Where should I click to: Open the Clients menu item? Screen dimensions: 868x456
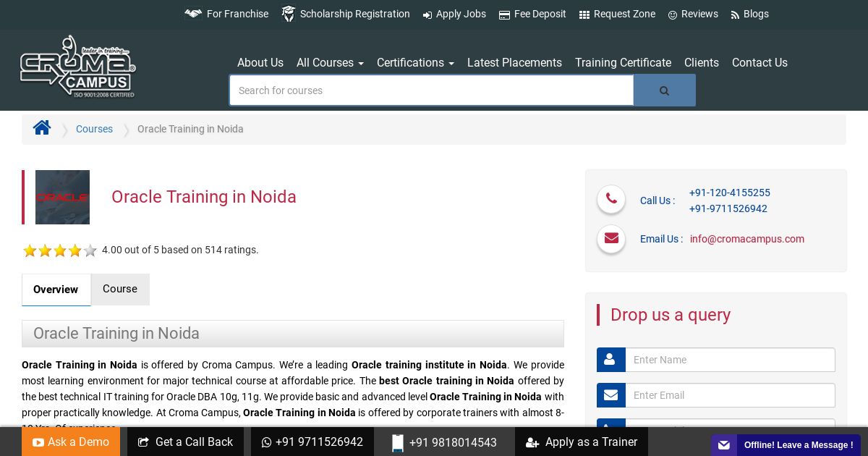pyautogui.click(x=702, y=63)
